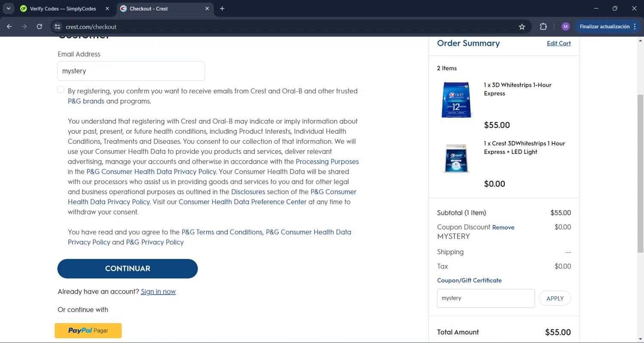Click the Whitestrips + LED Light product thumbnail
This screenshot has width=644, height=343.
(x=456, y=158)
